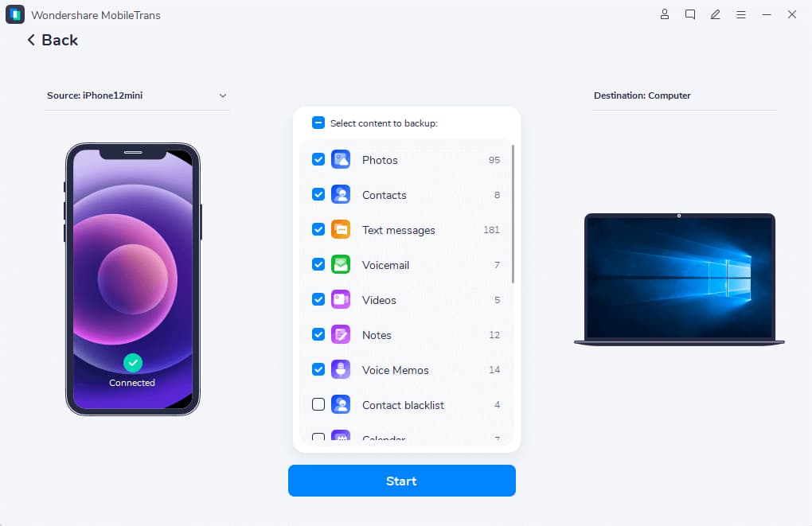Image resolution: width=812 pixels, height=526 pixels.
Task: Open the feedback chat icon
Action: click(x=689, y=14)
